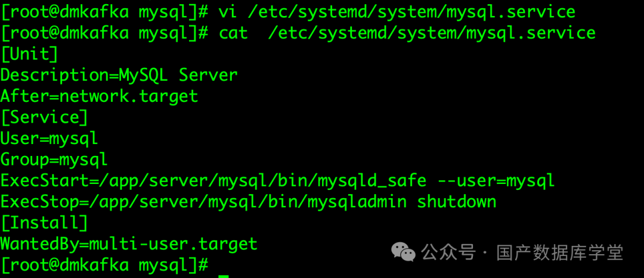The height and width of the screenshot is (278, 644).
Task: Click the After=network.target line
Action: click(x=99, y=96)
